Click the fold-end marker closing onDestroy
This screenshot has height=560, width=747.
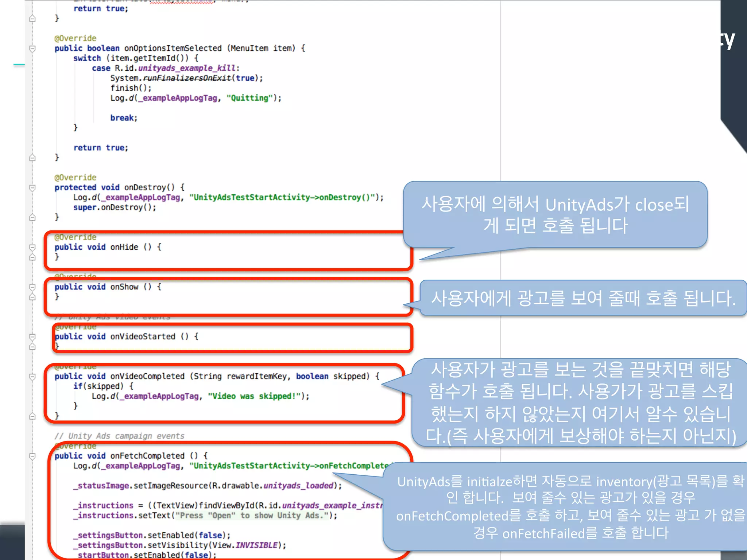tap(32, 217)
